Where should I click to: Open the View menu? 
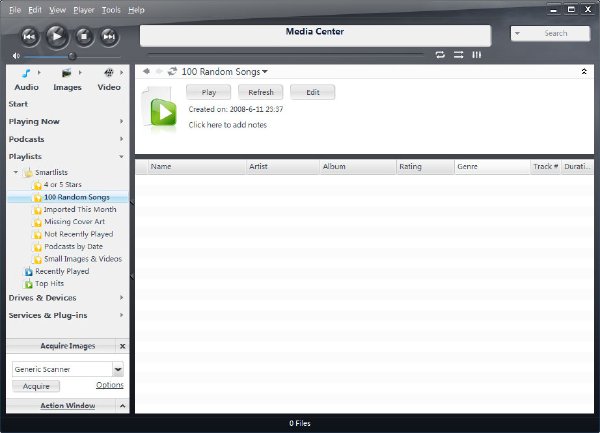(57, 10)
